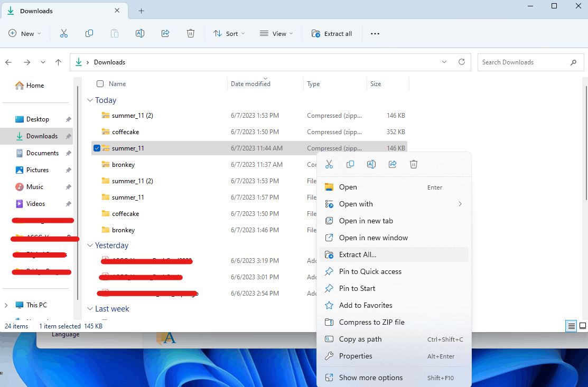The height and width of the screenshot is (387, 588).
Task: Click the Delete icon in the context menu
Action: tap(414, 164)
